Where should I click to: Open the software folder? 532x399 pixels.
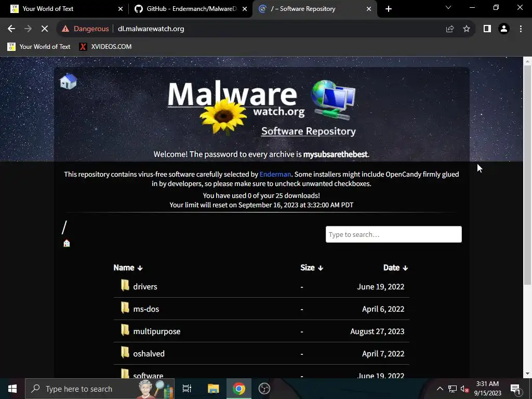tap(148, 375)
